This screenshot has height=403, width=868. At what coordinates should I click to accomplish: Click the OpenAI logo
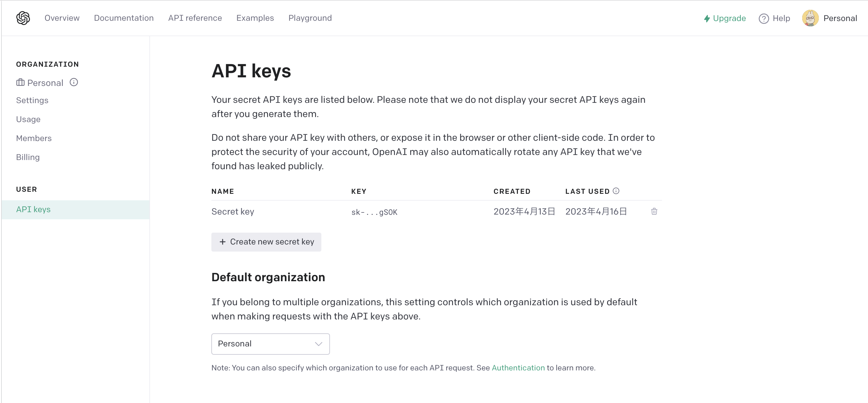click(23, 18)
